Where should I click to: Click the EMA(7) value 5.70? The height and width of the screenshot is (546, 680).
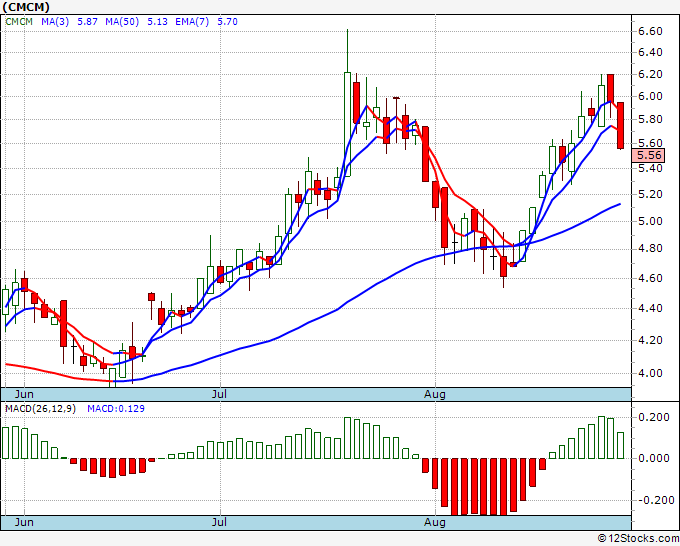pyautogui.click(x=227, y=22)
